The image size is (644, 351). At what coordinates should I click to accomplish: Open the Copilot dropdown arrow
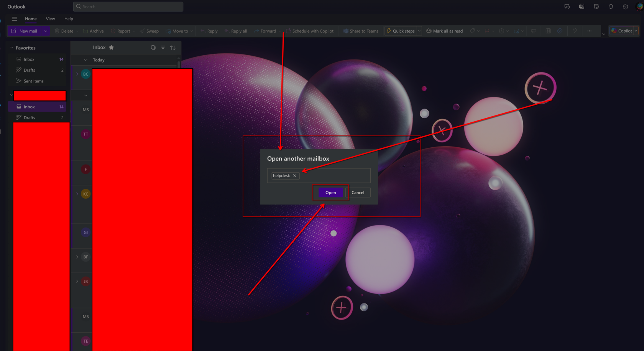pyautogui.click(x=636, y=31)
